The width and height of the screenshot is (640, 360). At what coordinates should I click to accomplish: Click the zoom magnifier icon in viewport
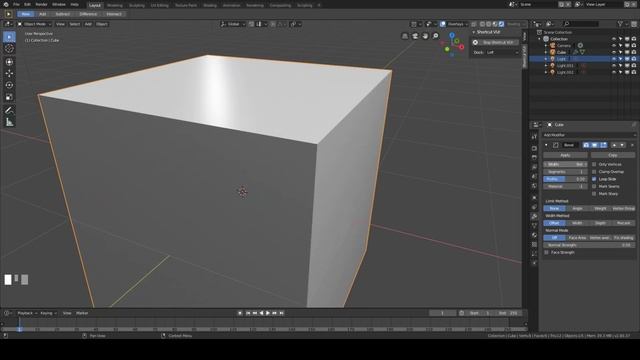436,36
